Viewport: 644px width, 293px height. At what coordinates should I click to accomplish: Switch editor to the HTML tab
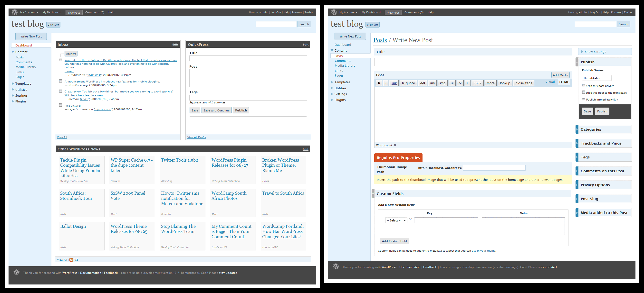pos(564,82)
